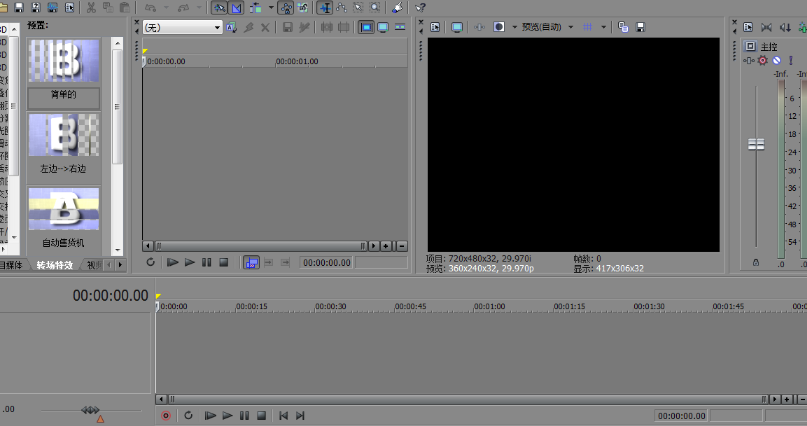Toggle Lock Envelopes to Events button
Image resolution: width=807 pixels, height=426 pixels.
tap(286, 8)
